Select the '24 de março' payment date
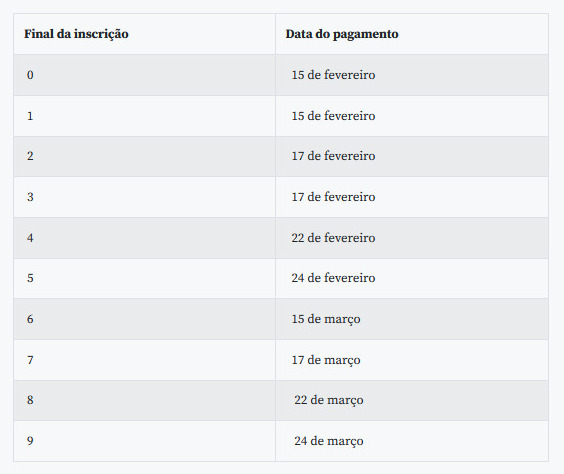564x474 pixels. [x=329, y=441]
